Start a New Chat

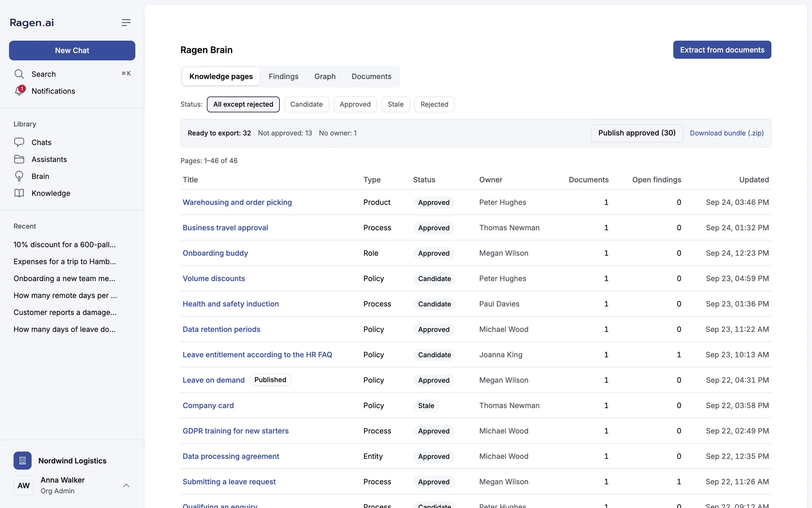72,50
